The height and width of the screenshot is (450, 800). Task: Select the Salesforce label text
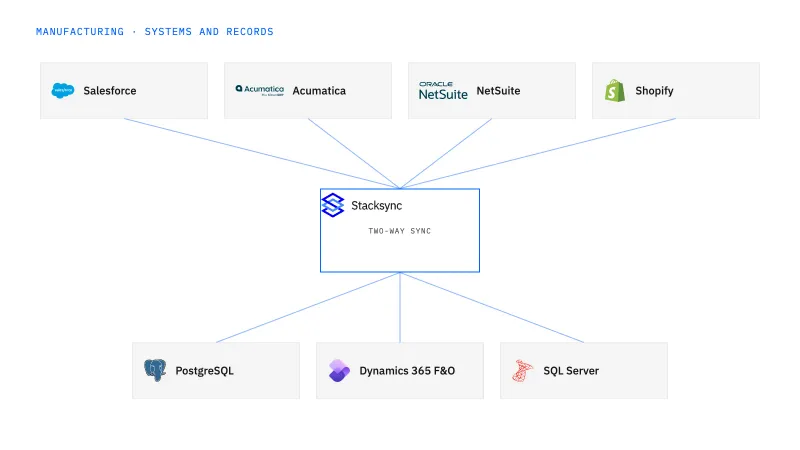coord(110,91)
